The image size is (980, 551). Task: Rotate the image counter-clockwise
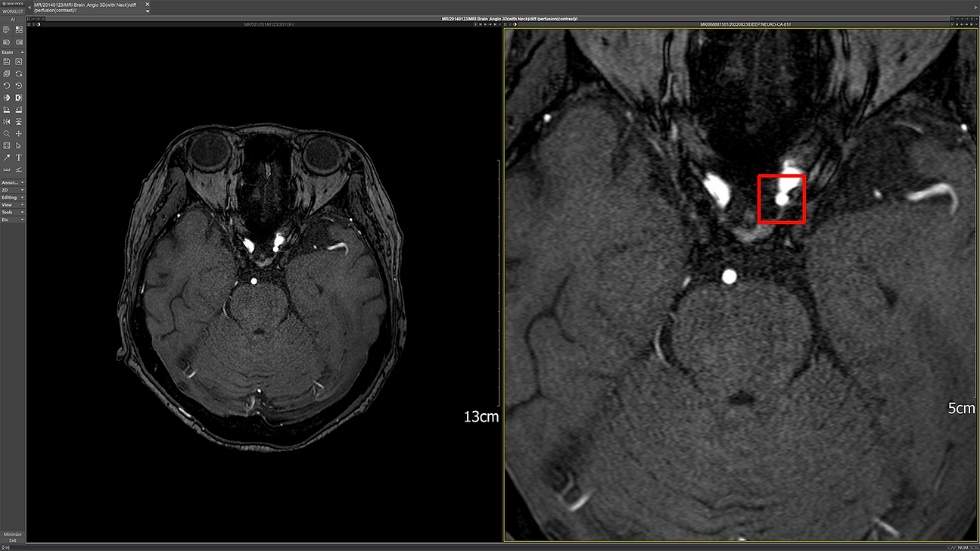click(x=6, y=86)
